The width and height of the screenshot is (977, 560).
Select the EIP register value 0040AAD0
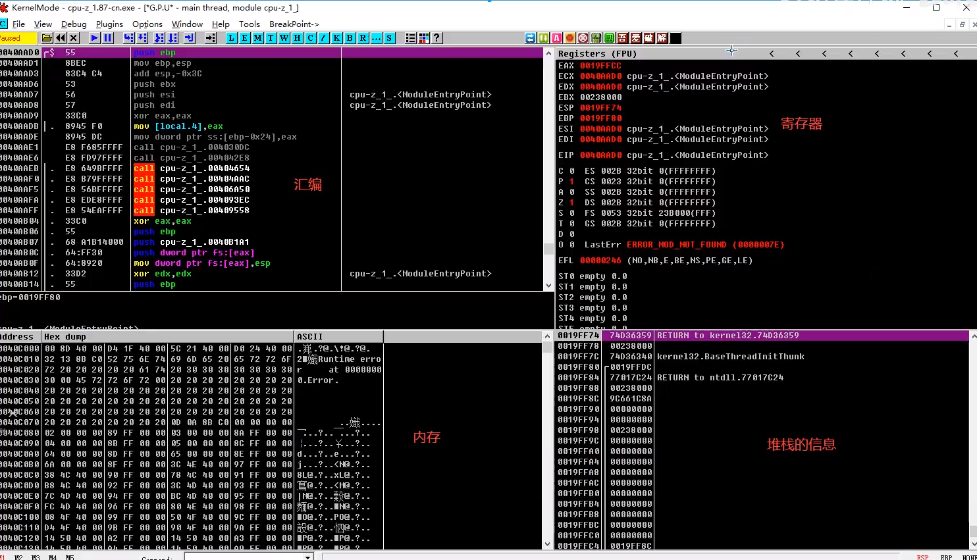pos(600,155)
